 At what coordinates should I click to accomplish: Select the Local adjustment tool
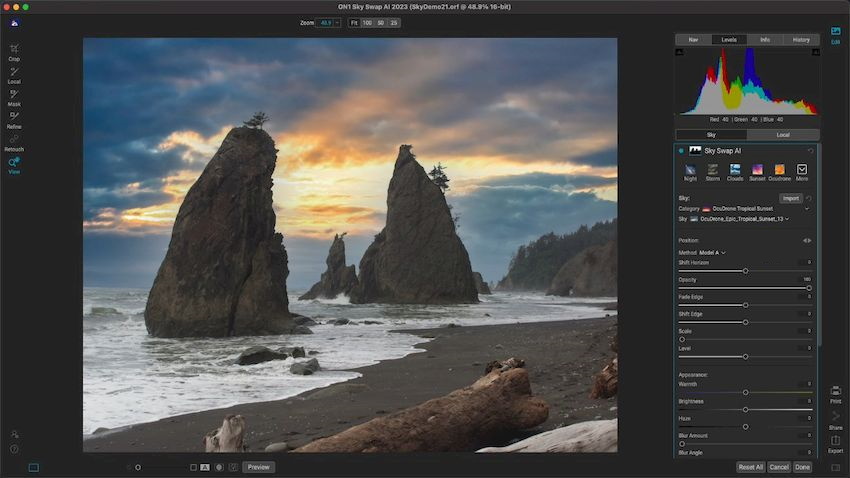[x=14, y=74]
